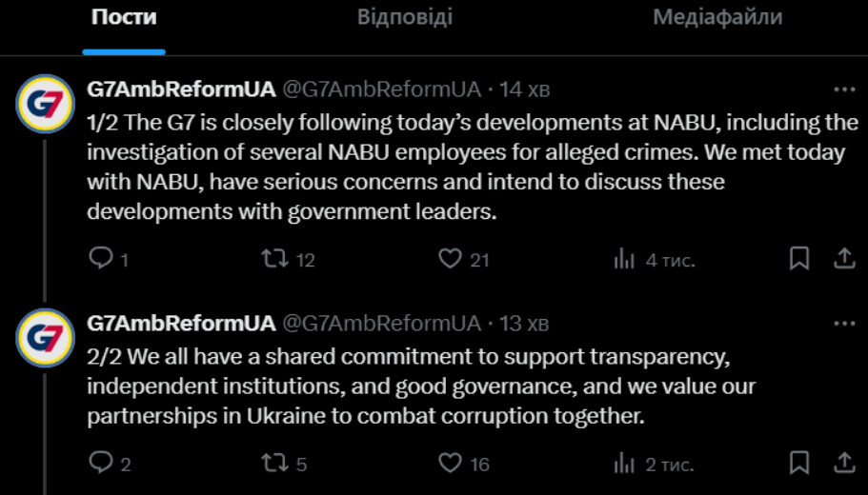868x495 pixels.
Task: Bookmark the 1/2 NABU developments post
Action: [798, 258]
